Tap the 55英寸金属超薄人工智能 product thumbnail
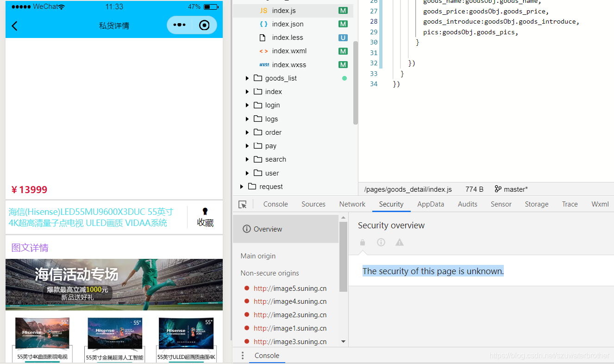Viewport: 614px width, 364px height. tap(114, 339)
